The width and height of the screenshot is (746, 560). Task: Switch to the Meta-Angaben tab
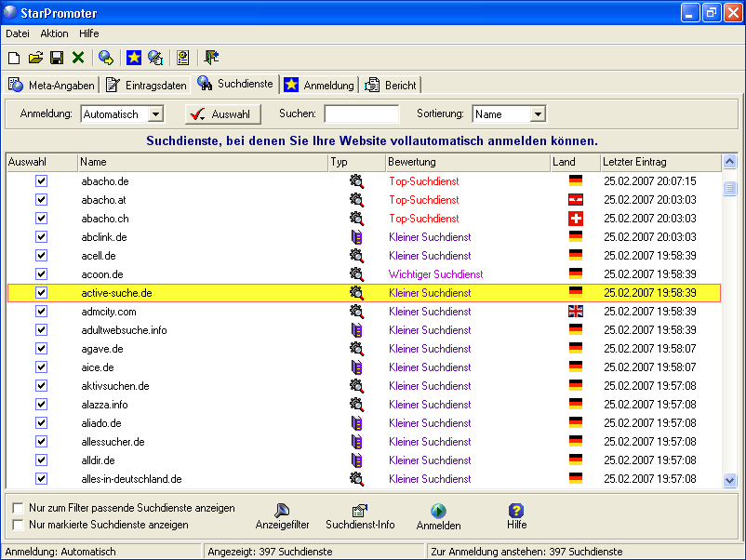click(x=51, y=86)
